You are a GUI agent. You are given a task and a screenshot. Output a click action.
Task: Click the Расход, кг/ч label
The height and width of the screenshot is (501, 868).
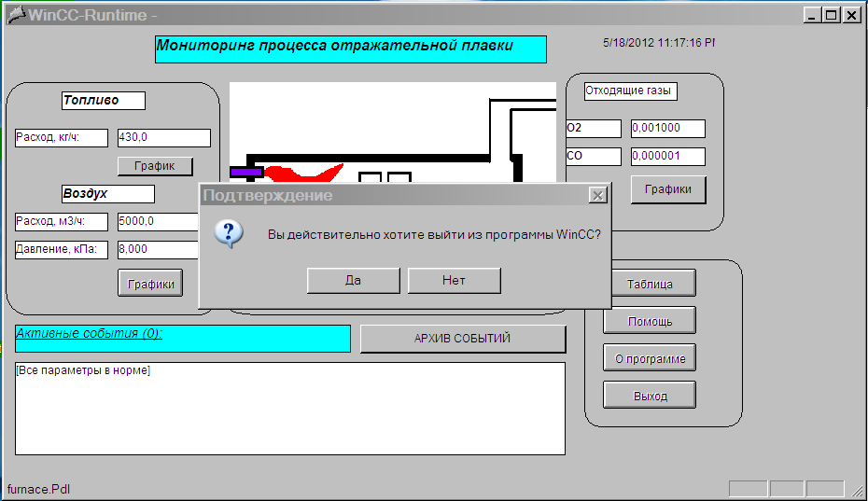coord(62,138)
